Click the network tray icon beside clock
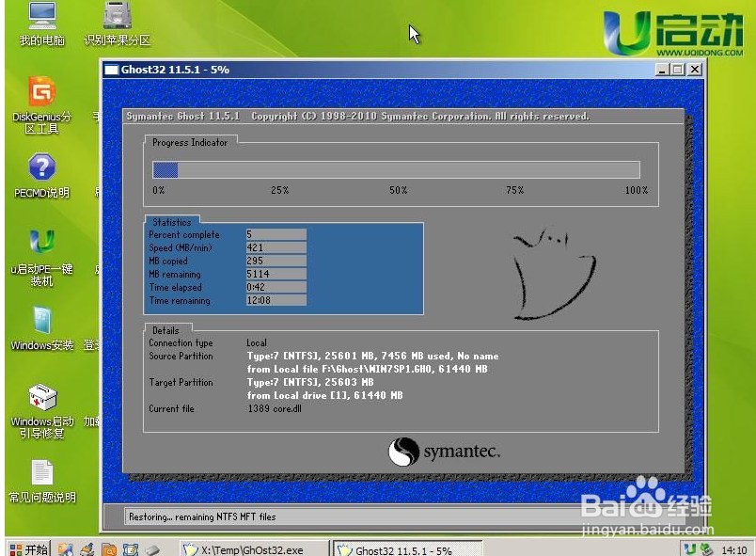 coord(706,549)
